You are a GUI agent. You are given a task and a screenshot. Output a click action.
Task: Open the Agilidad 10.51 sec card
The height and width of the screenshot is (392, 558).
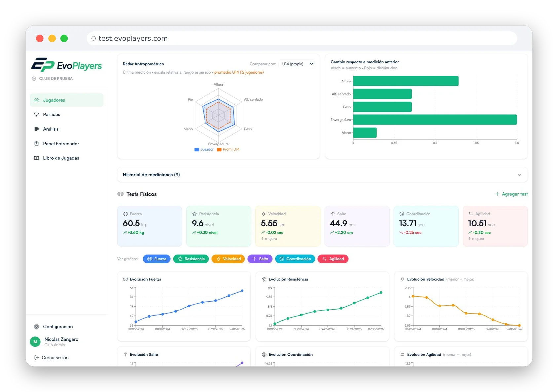[x=495, y=226]
